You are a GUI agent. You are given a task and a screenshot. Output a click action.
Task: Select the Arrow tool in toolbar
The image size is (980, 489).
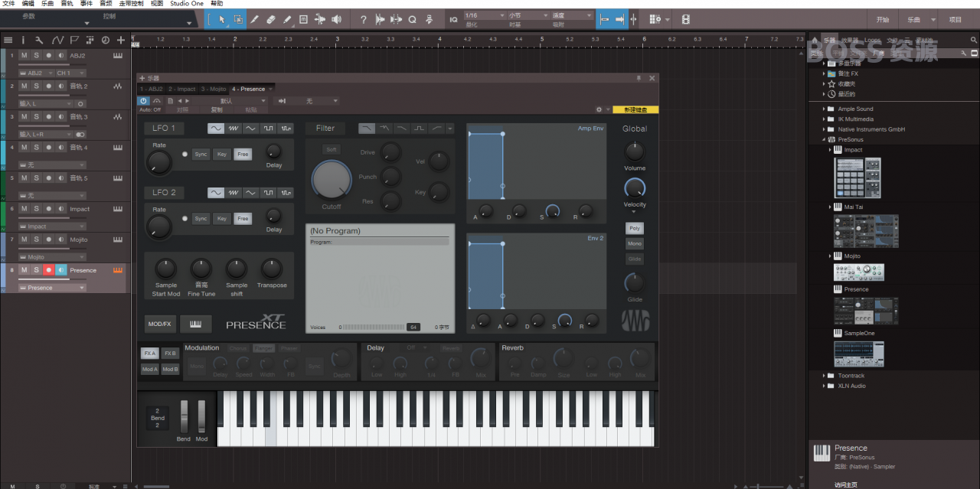point(222,19)
